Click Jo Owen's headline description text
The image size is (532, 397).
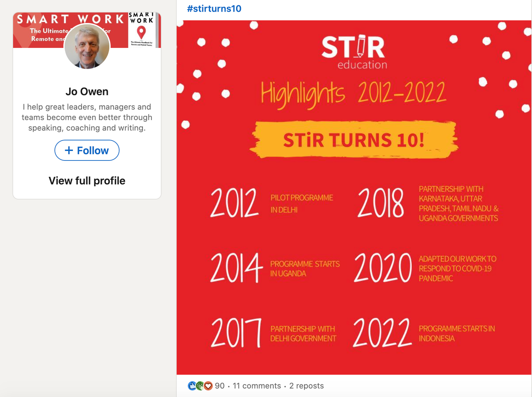click(87, 117)
